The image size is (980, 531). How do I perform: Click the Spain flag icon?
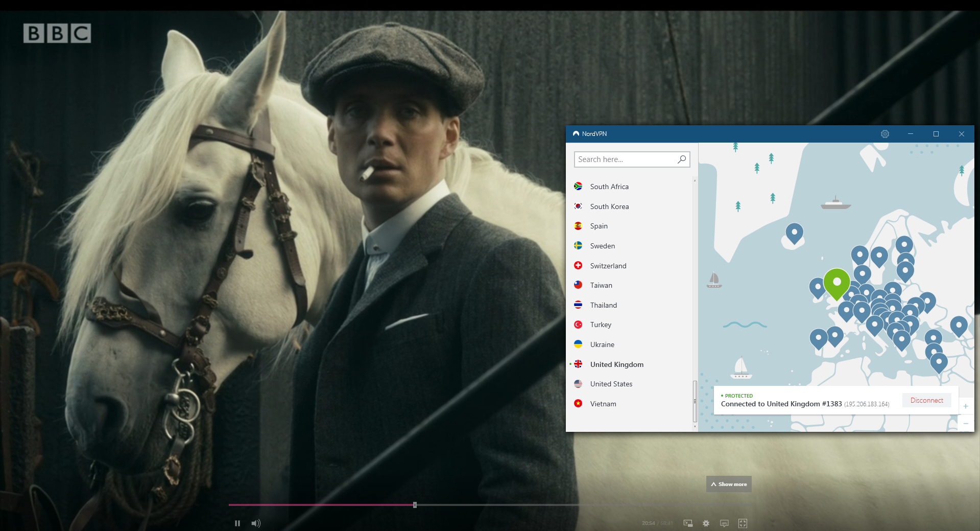click(x=578, y=226)
